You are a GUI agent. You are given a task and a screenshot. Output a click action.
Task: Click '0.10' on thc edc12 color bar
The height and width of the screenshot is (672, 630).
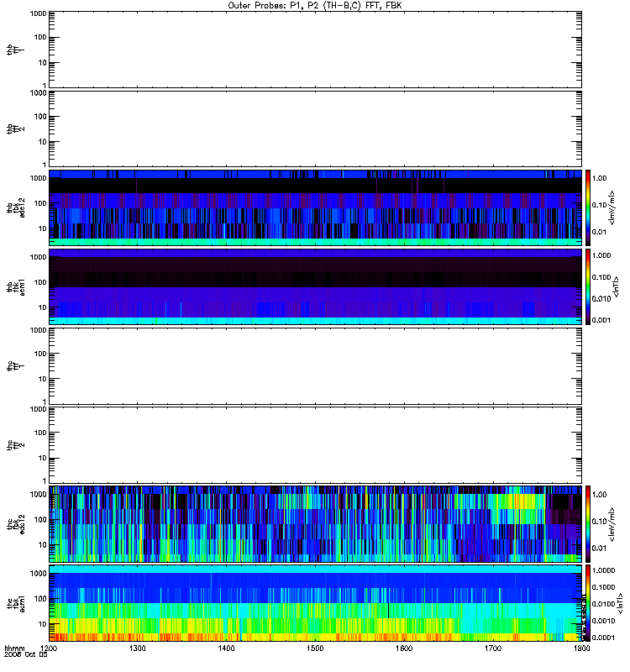pos(600,522)
